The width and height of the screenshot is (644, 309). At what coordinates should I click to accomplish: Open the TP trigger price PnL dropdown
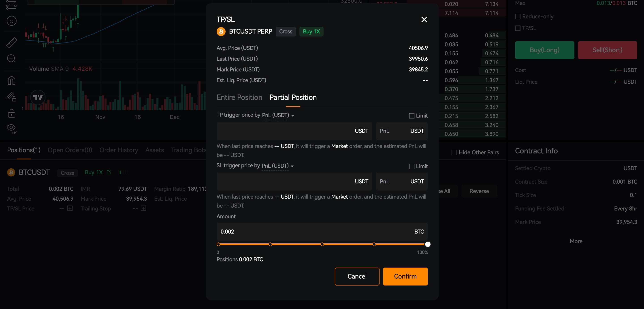[278, 115]
